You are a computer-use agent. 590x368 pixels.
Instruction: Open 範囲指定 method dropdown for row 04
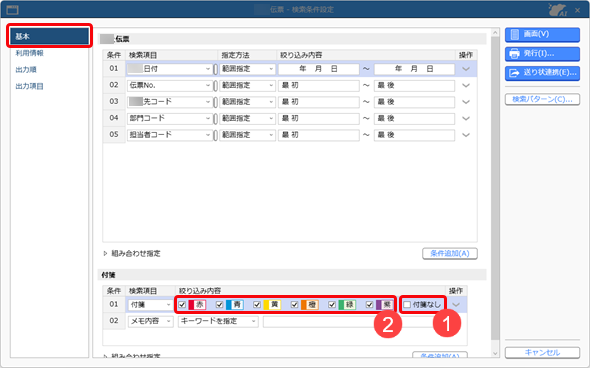(247, 119)
